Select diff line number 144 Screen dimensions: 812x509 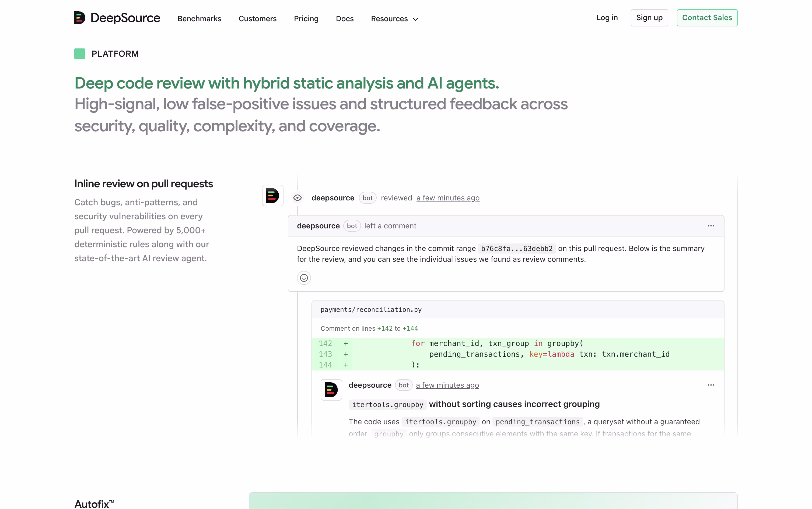pos(325,365)
